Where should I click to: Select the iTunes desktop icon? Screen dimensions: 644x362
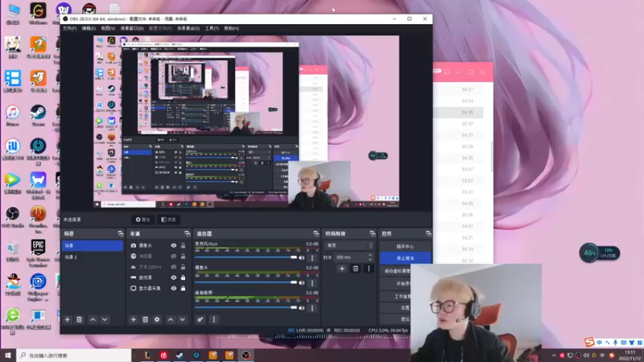(13, 116)
